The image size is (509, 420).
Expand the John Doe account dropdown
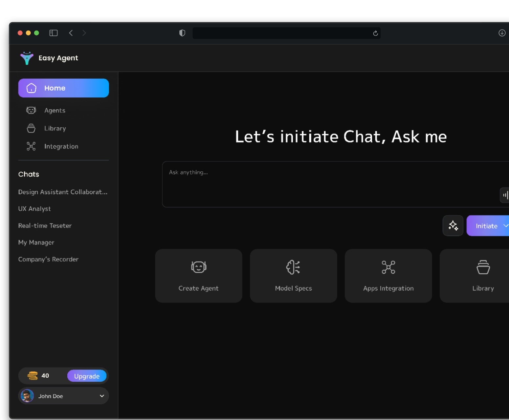[x=102, y=396]
